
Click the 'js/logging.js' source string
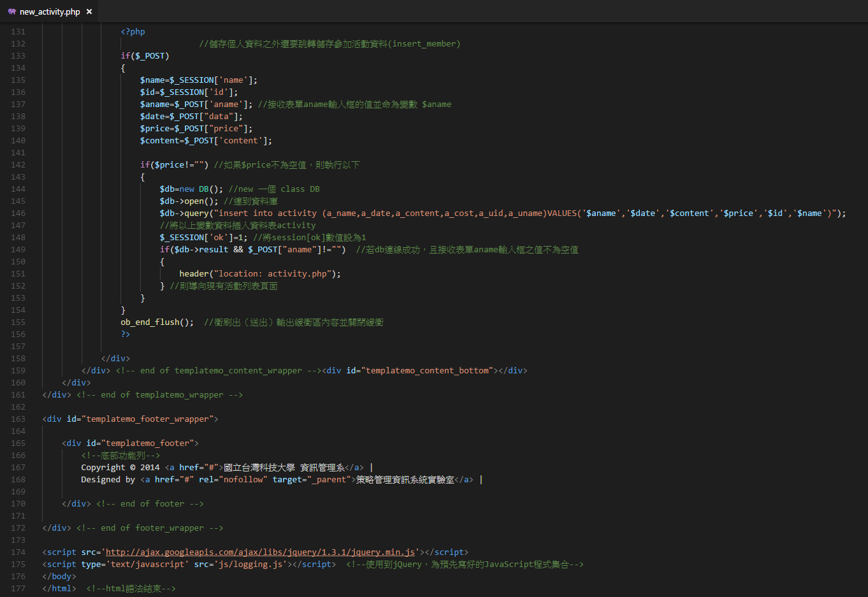click(250, 564)
